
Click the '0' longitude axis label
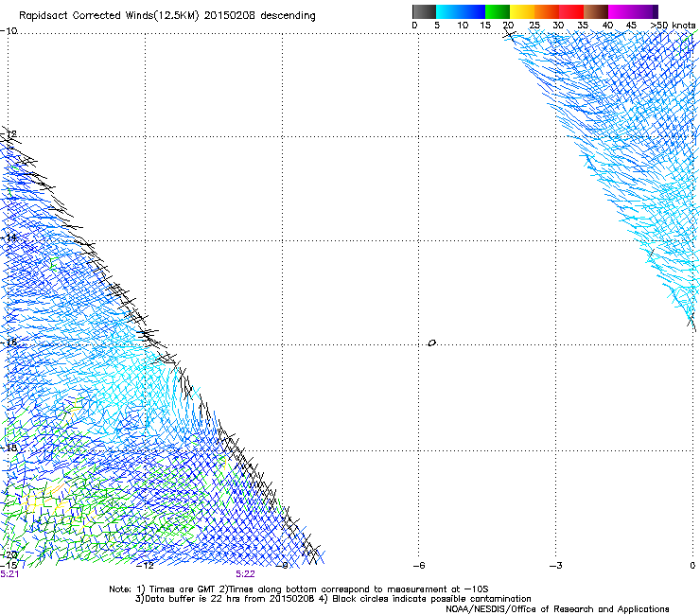692,566
